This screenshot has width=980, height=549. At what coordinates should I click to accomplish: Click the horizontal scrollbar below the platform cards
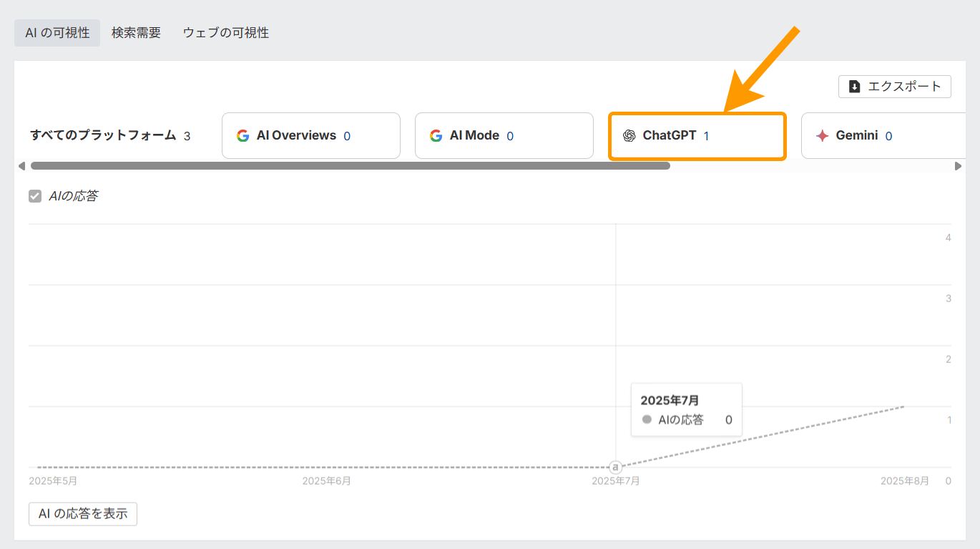point(351,165)
